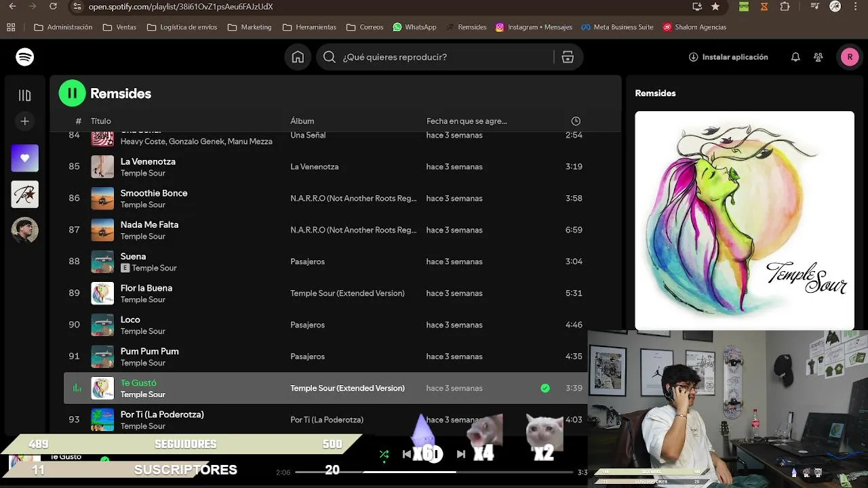Open the La Venenotza track title

coord(148,161)
